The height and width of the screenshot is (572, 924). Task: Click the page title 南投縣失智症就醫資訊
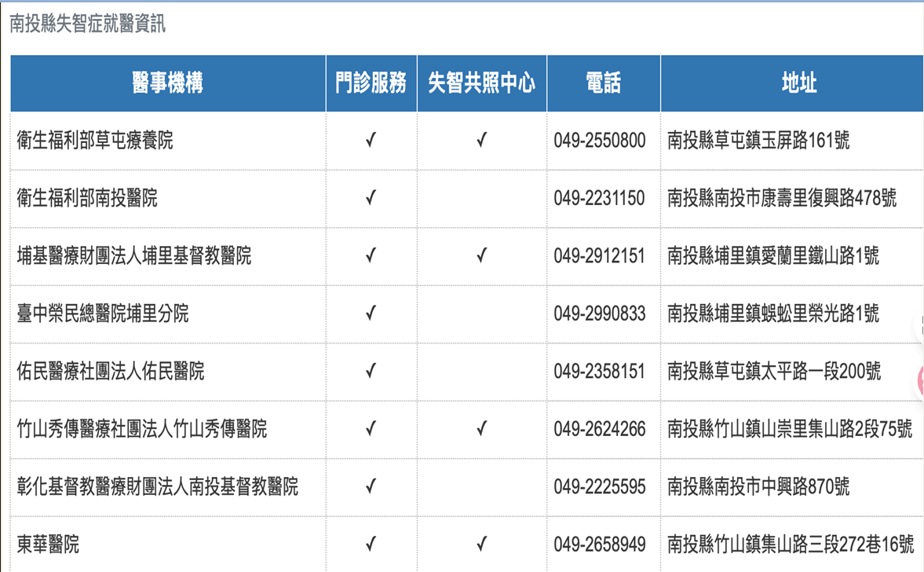[x=87, y=24]
